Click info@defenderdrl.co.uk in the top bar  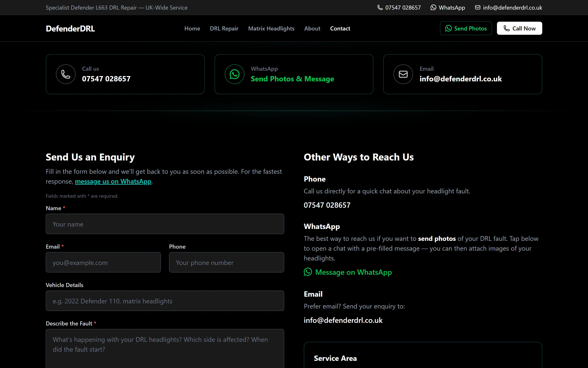[509, 8]
